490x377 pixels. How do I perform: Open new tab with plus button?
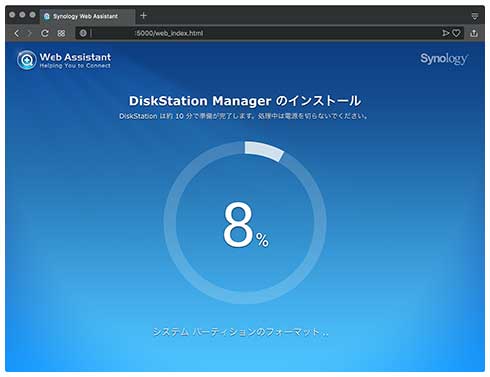(143, 16)
